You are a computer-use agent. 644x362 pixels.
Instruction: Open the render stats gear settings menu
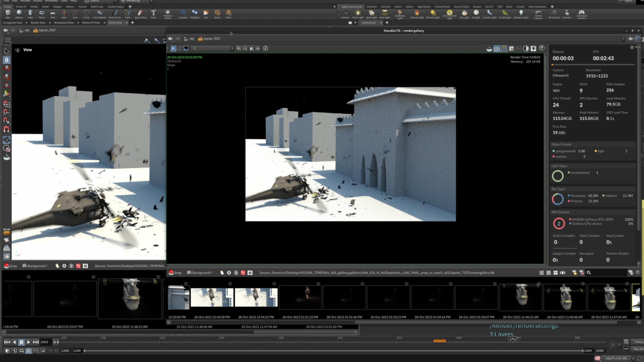tap(632, 47)
